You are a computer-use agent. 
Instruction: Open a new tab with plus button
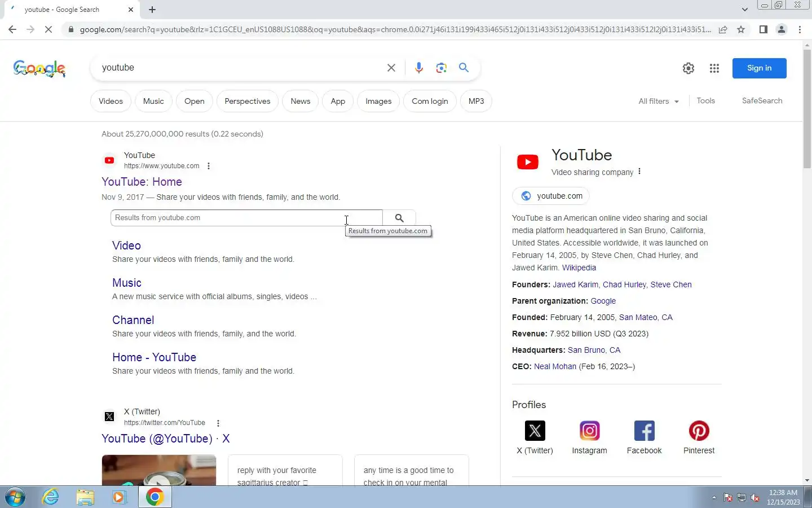pos(152,10)
